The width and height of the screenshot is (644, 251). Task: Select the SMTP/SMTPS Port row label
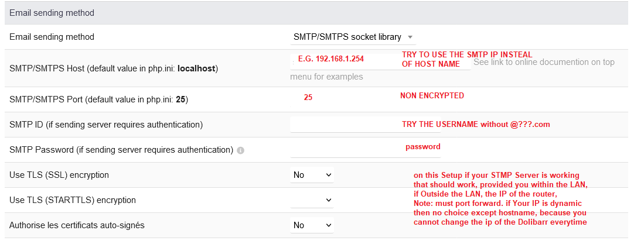point(98,99)
